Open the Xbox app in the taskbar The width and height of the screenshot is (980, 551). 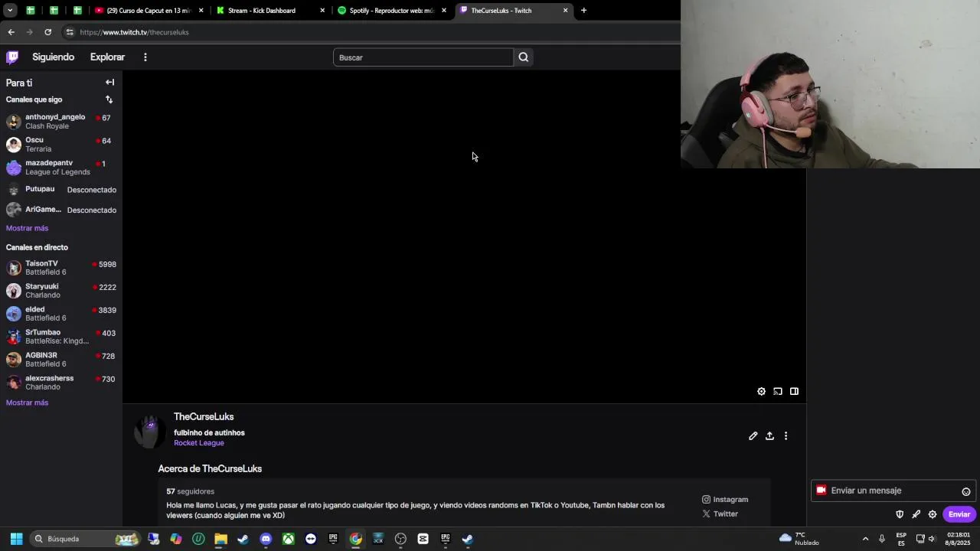coord(288,539)
